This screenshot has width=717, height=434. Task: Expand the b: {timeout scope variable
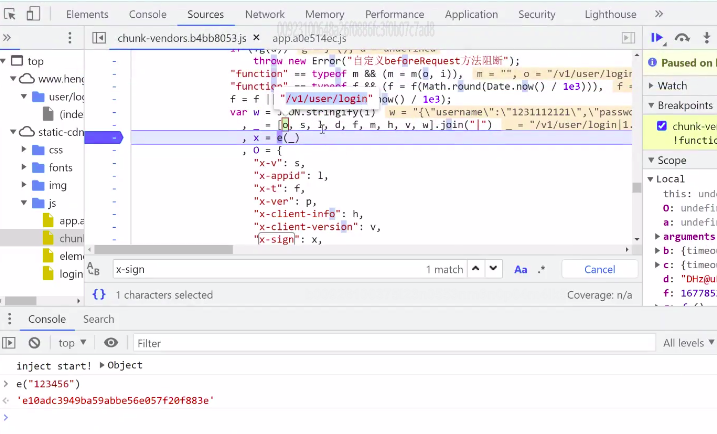pyautogui.click(x=657, y=251)
